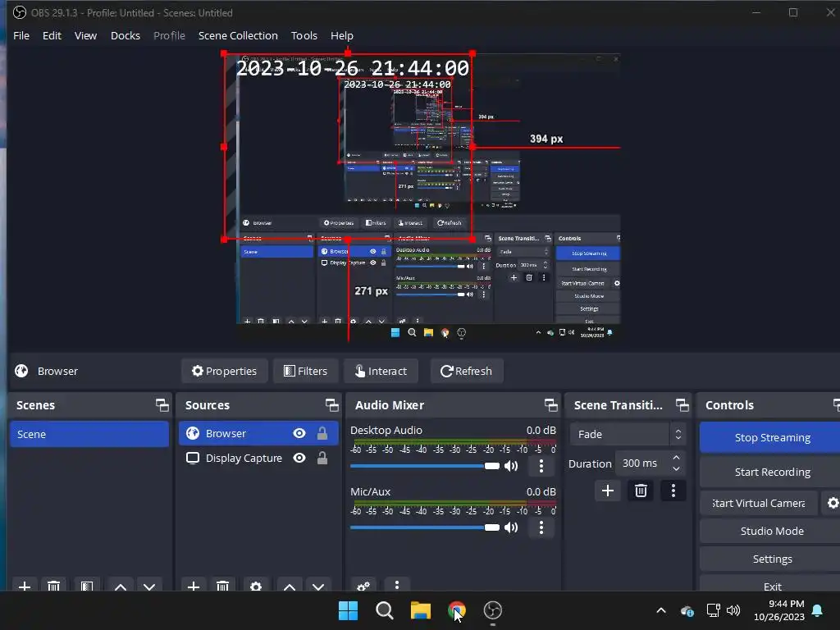840x630 pixels.
Task: Click Mic/Aux volume slider handle
Action: click(x=492, y=527)
